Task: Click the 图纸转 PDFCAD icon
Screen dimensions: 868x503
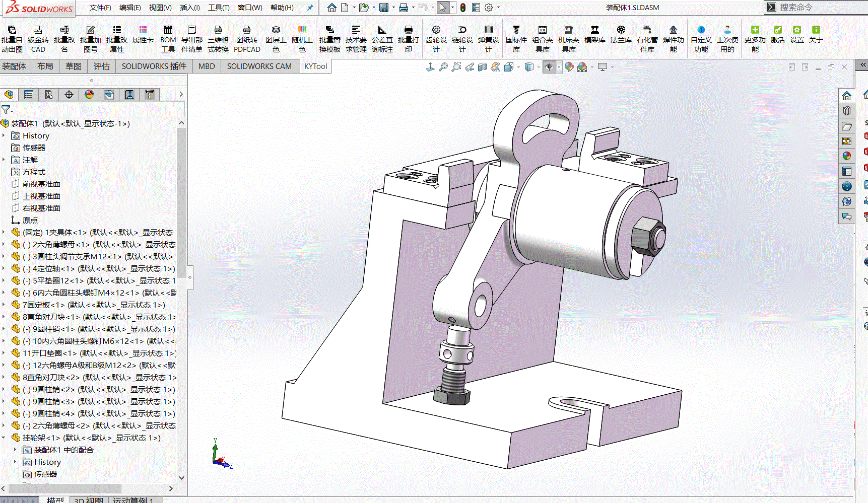Action: [x=247, y=38]
